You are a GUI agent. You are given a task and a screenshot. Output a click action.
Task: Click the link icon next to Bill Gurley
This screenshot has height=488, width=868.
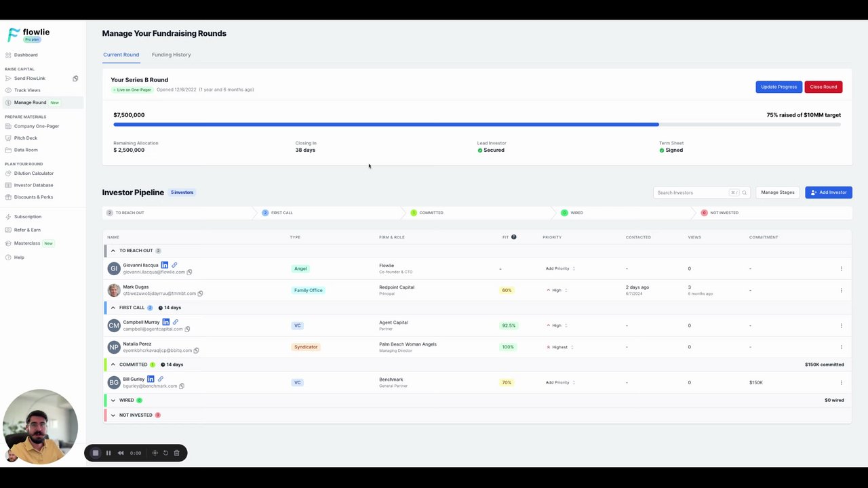coord(161,379)
